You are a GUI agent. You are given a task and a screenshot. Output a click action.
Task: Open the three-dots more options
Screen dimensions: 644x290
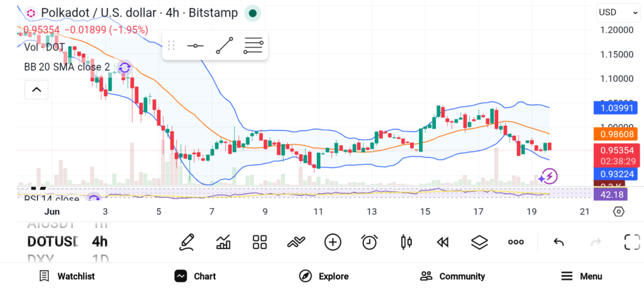tap(516, 242)
